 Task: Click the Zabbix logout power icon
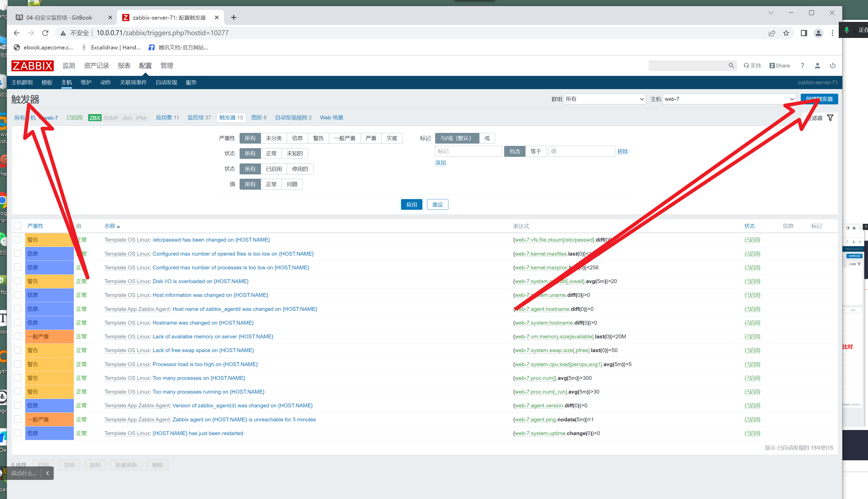833,65
